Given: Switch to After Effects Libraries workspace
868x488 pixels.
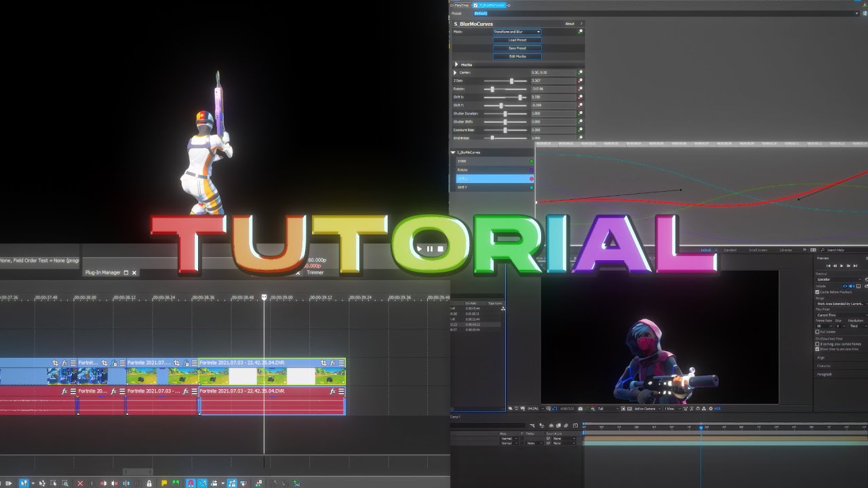Looking at the screenshot, I should coord(785,250).
